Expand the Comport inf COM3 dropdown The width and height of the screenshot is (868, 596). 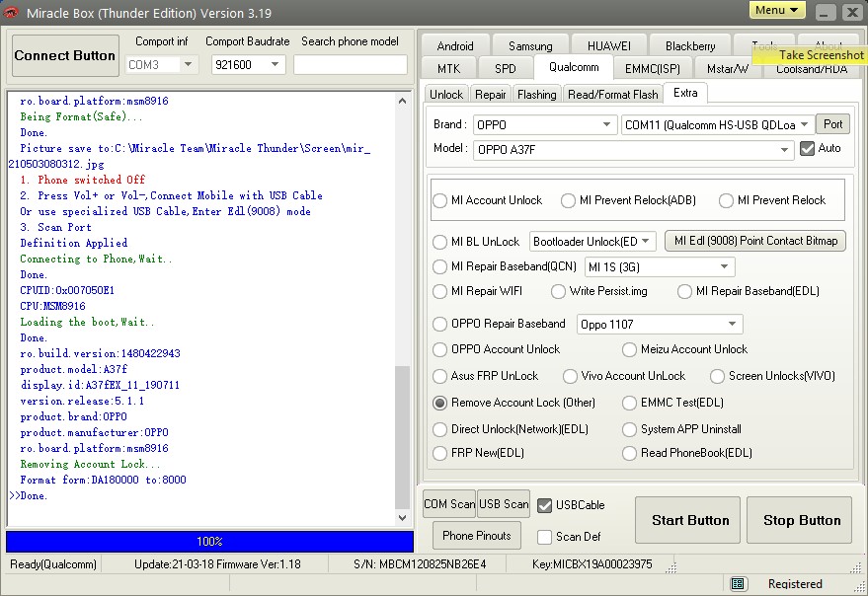click(189, 65)
